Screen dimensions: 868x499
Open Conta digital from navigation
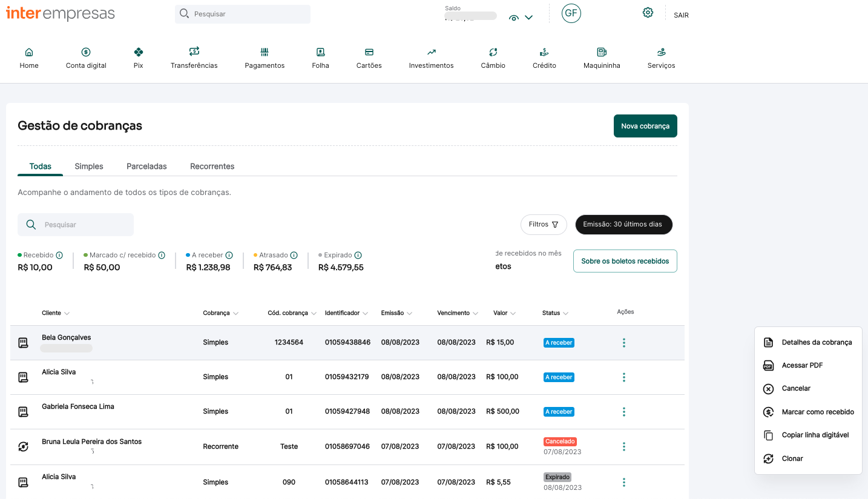pos(86,58)
